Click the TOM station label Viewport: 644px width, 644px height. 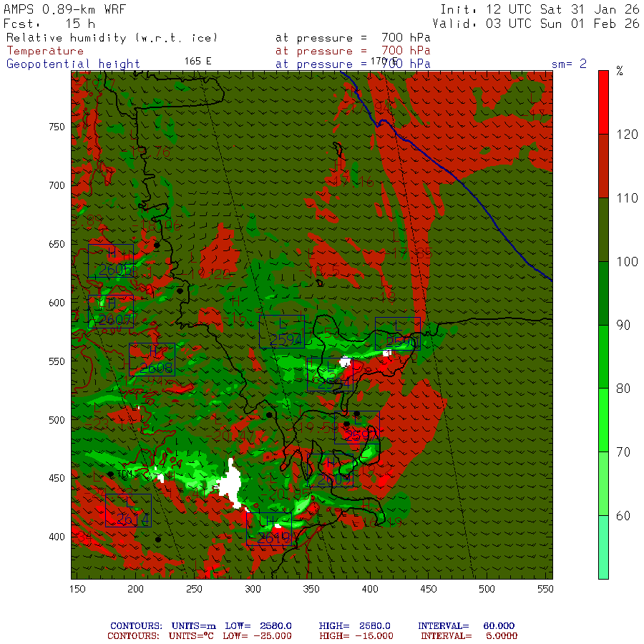125,474
